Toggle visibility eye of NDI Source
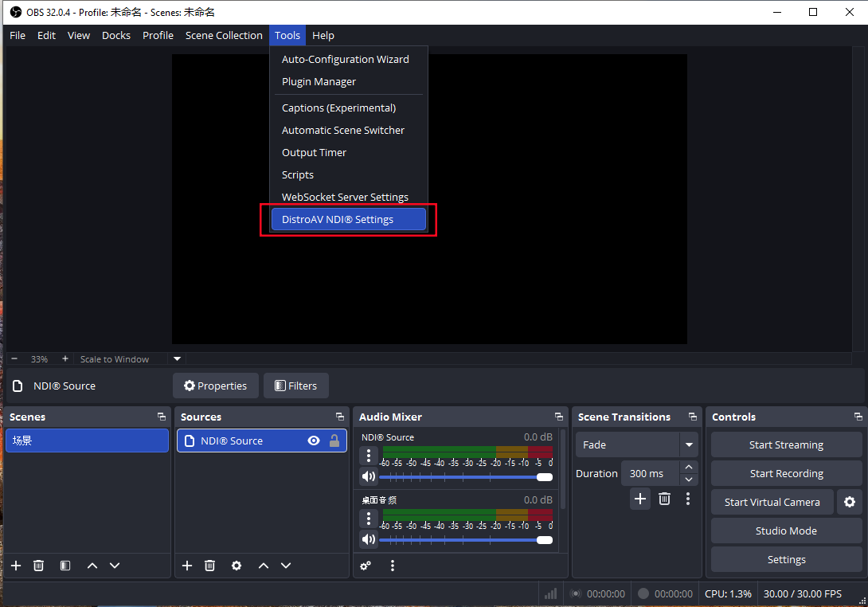The width and height of the screenshot is (868, 607). click(314, 441)
